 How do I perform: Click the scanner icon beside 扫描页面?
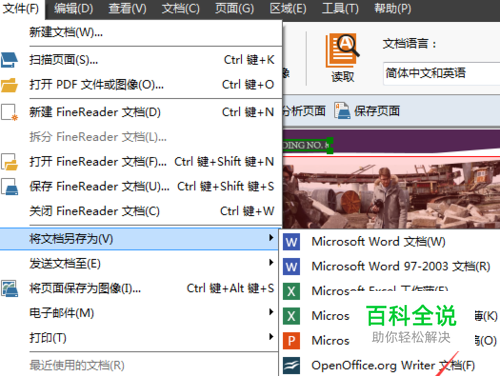(9, 60)
